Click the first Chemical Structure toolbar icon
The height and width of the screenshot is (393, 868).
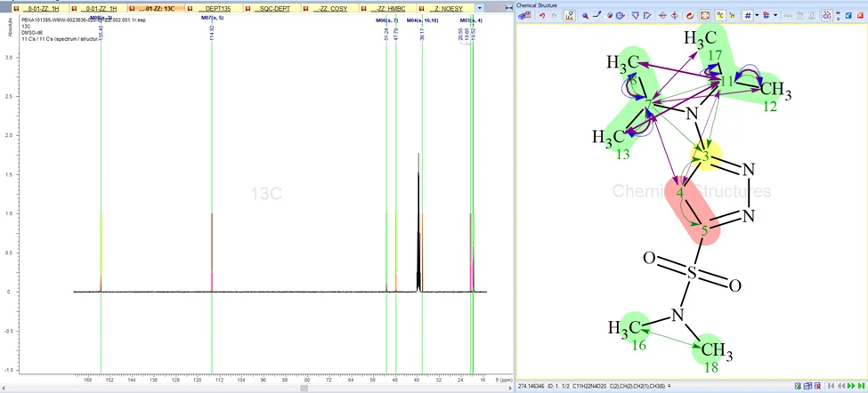(524, 15)
